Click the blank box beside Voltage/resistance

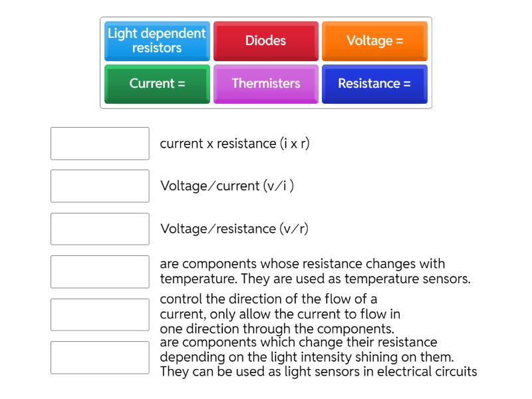click(x=100, y=229)
